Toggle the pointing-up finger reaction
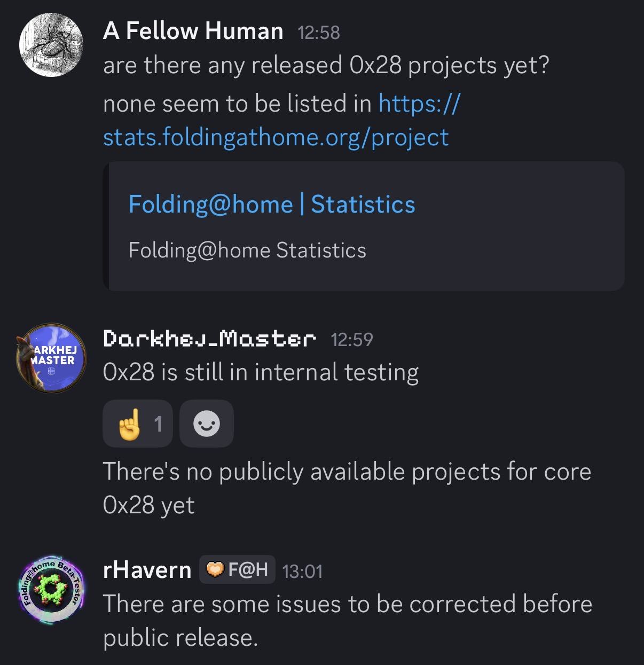644x665 pixels. point(138,424)
